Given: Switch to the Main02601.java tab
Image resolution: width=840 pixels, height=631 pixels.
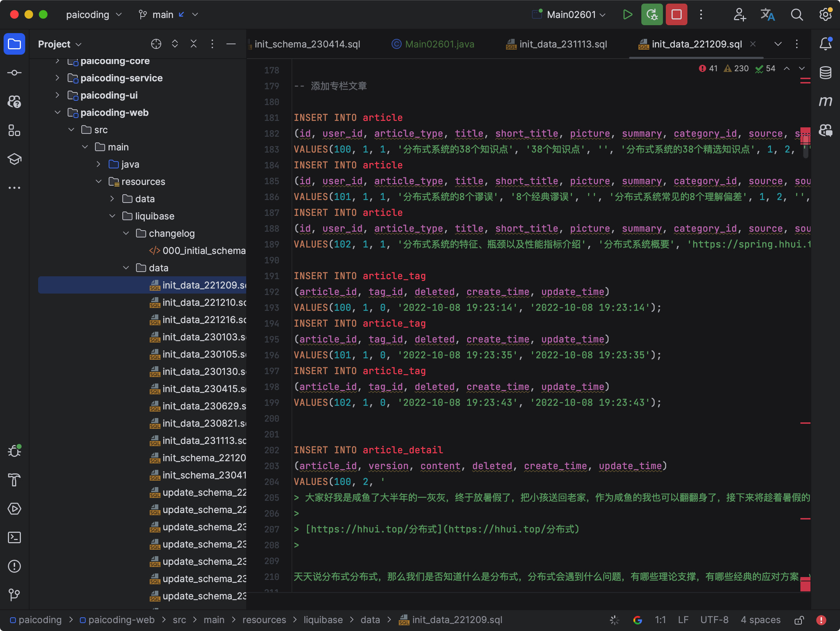Looking at the screenshot, I should click(x=439, y=44).
